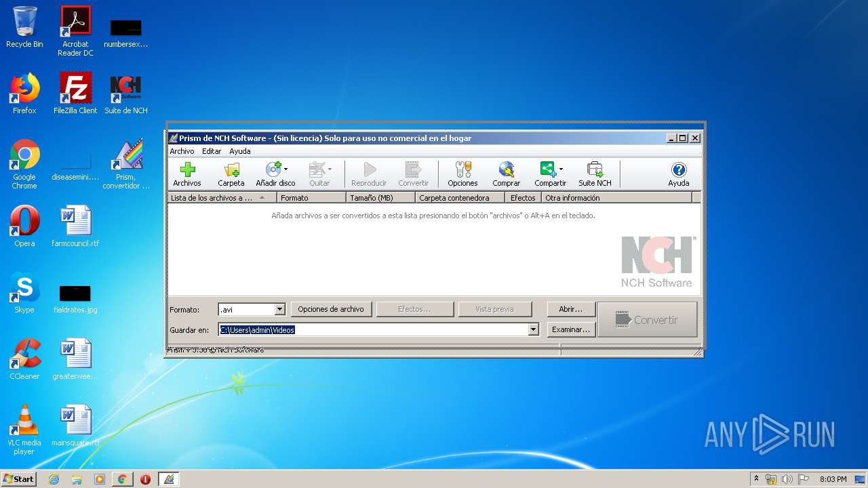Select the Google Chrome desktop icon
Screen dimensions: 868x488
(x=24, y=164)
